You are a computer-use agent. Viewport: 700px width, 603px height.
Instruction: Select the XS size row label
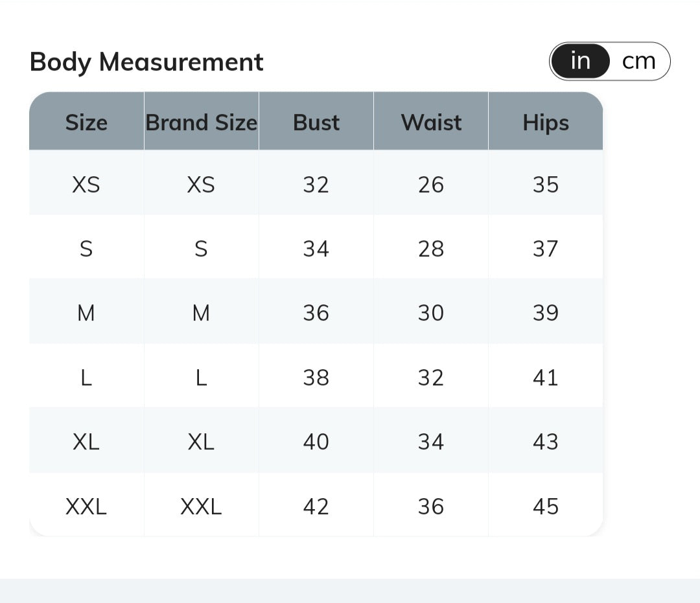(86, 185)
